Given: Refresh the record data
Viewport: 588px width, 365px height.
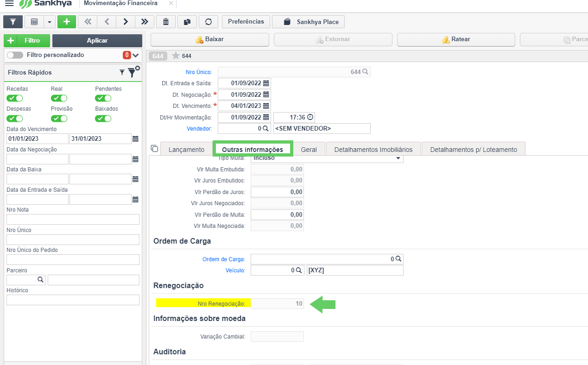Looking at the screenshot, I should pos(209,22).
